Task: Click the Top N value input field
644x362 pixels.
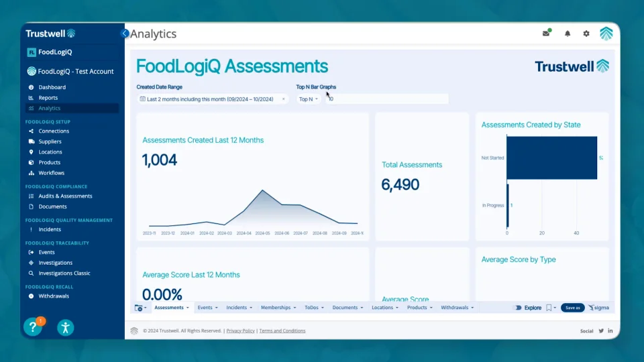Action: [387, 99]
